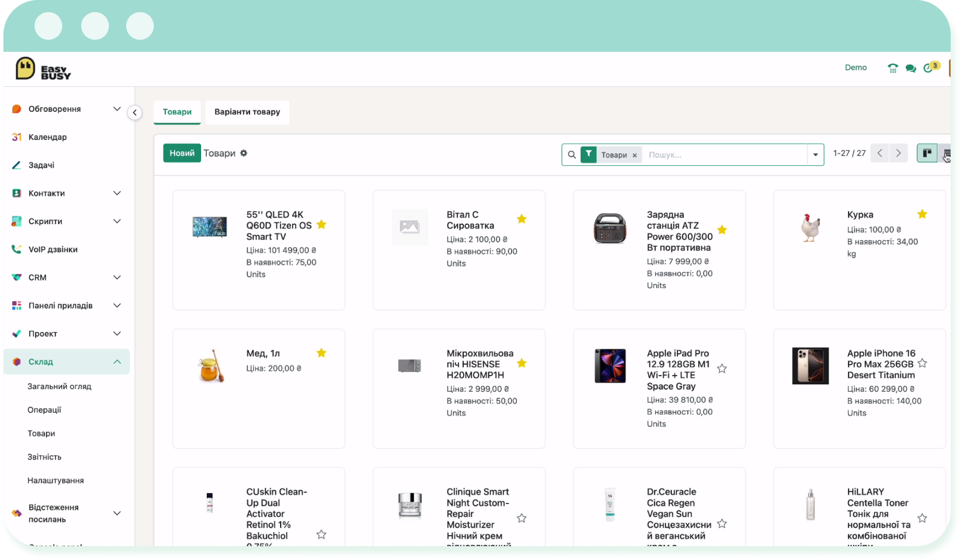Collapse the sidebar with the arrow button

[134, 112]
